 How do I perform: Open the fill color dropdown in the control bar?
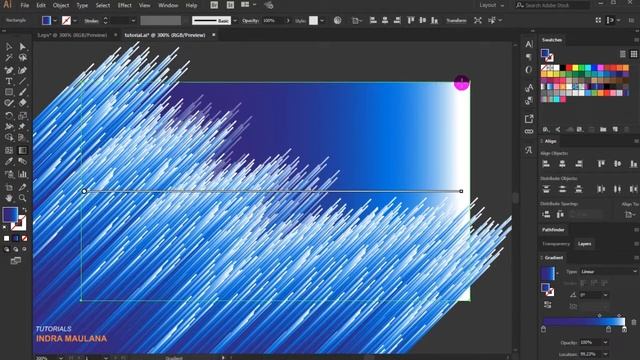[x=55, y=20]
